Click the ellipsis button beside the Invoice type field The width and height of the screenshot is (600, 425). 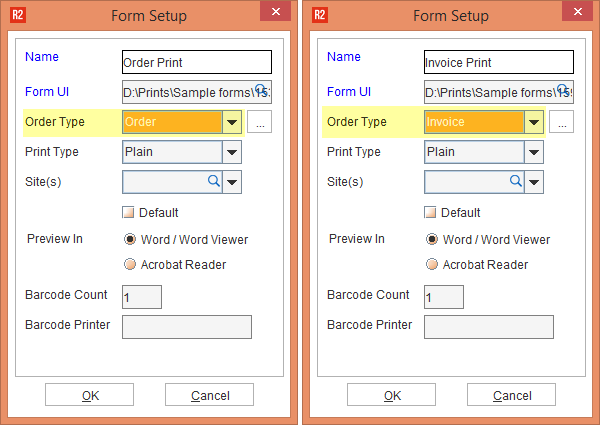561,123
